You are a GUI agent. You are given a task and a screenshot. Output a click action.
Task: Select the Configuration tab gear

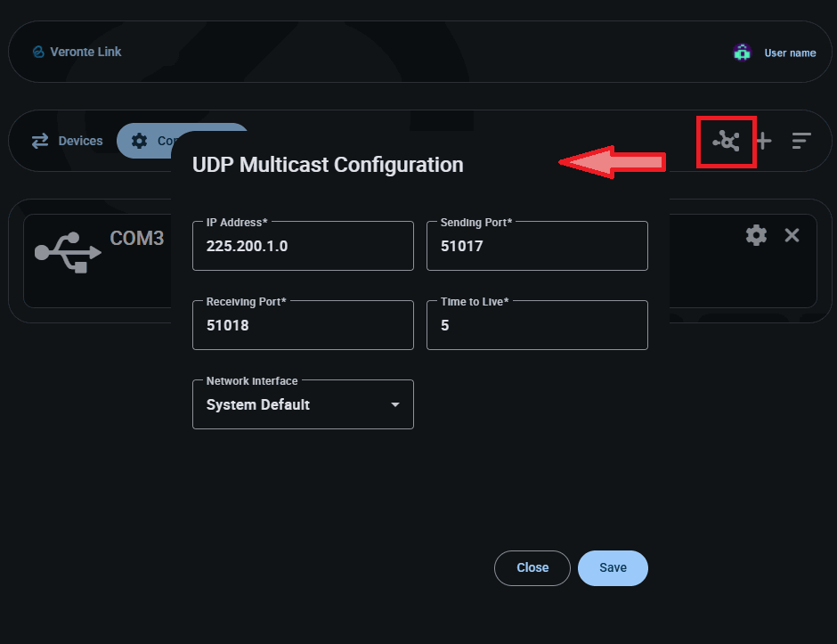pos(140,141)
